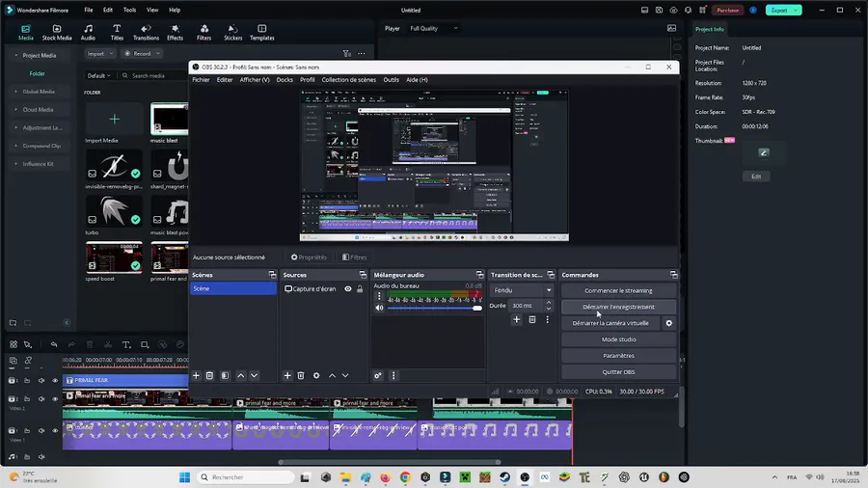Viewport: 868px width, 488px height.
Task: Click the Durée 300 ms field
Action: pyautogui.click(x=530, y=306)
